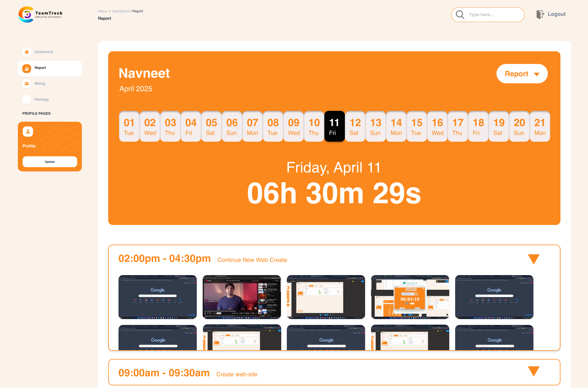The height and width of the screenshot is (388, 588).
Task: Click the Report bar-chart icon in sidebar
Action: 27,69
